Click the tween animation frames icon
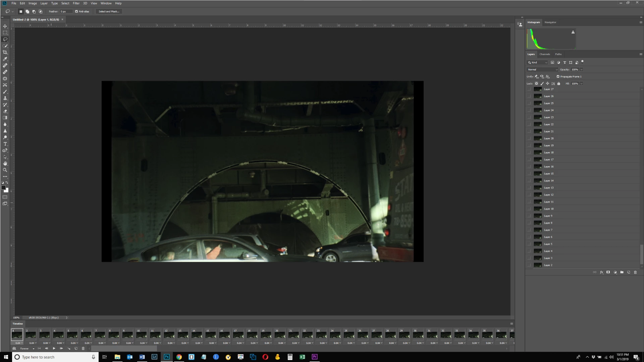 click(x=69, y=349)
